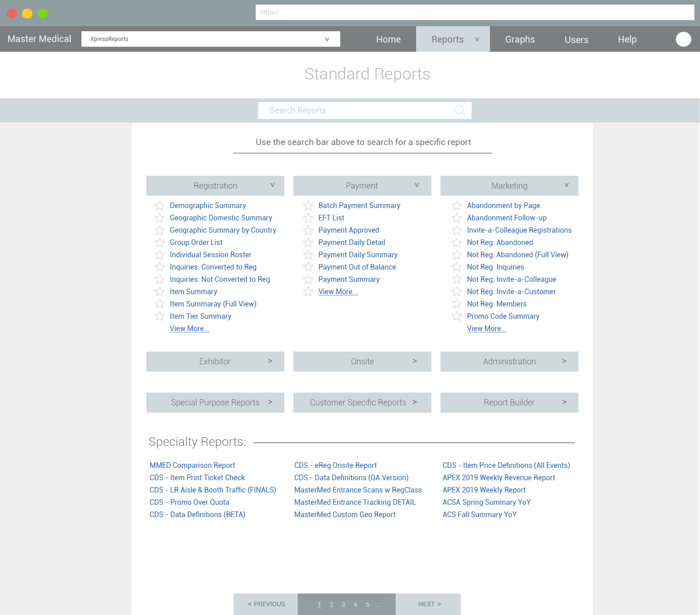Star the Item Tier Summary report
700x615 pixels.
[x=160, y=316]
